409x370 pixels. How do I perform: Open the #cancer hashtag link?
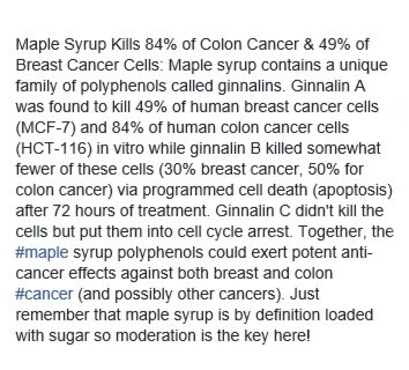point(44,294)
